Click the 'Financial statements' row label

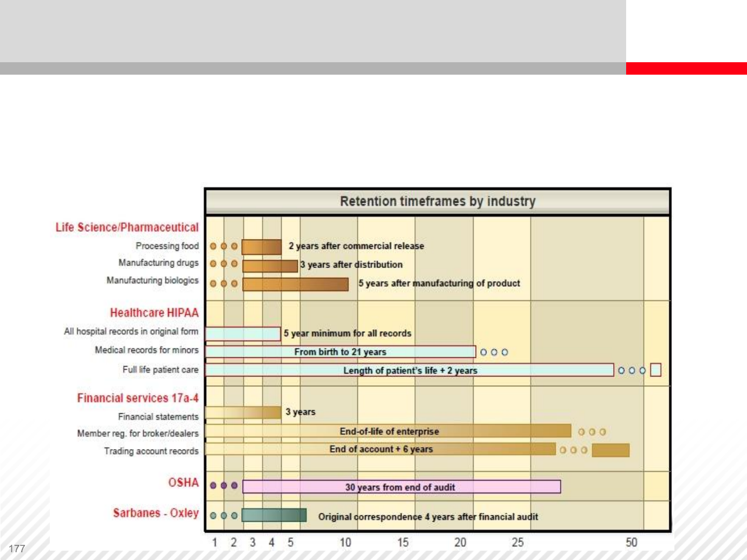[x=158, y=417]
